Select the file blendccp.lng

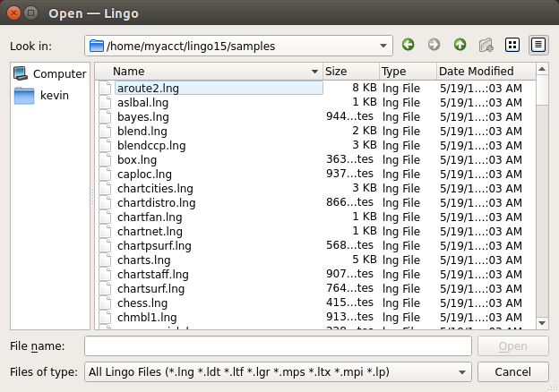click(x=151, y=146)
